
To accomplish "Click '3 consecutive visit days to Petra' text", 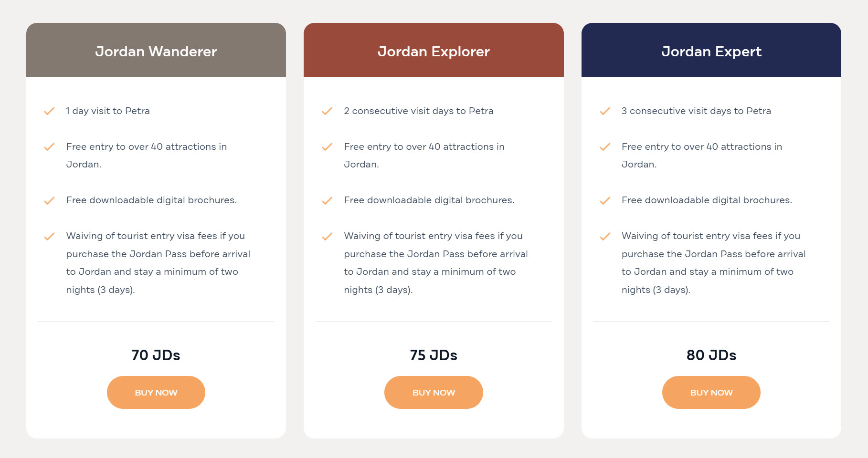I will [696, 111].
